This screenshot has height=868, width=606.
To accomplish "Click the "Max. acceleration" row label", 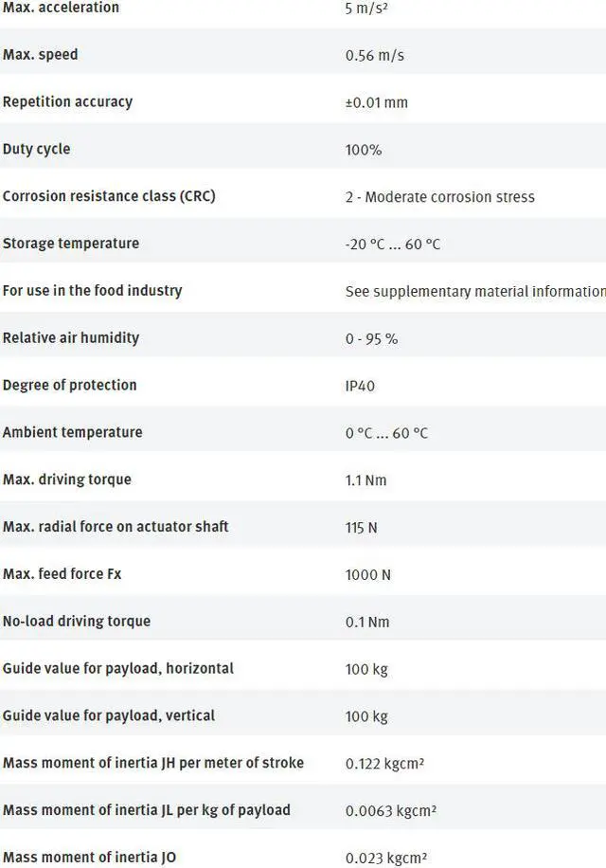I will click(61, 8).
